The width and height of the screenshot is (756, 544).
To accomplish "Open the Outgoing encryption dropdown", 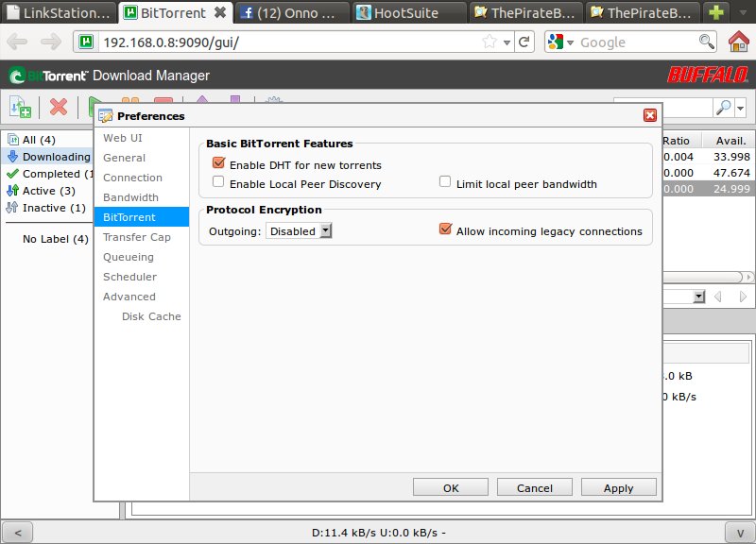I will (299, 230).
